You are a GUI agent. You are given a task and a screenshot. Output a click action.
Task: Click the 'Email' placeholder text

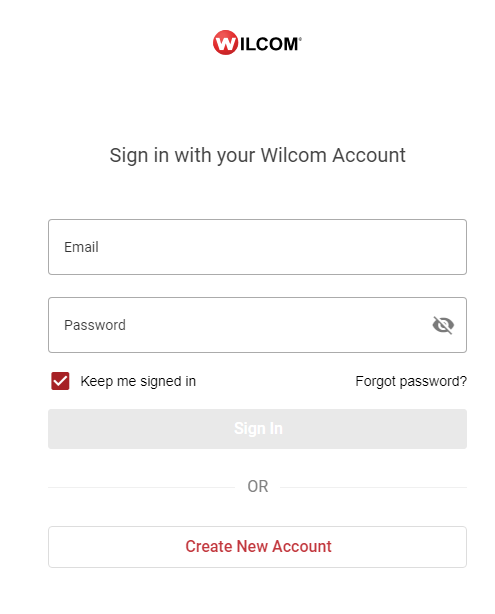(81, 247)
